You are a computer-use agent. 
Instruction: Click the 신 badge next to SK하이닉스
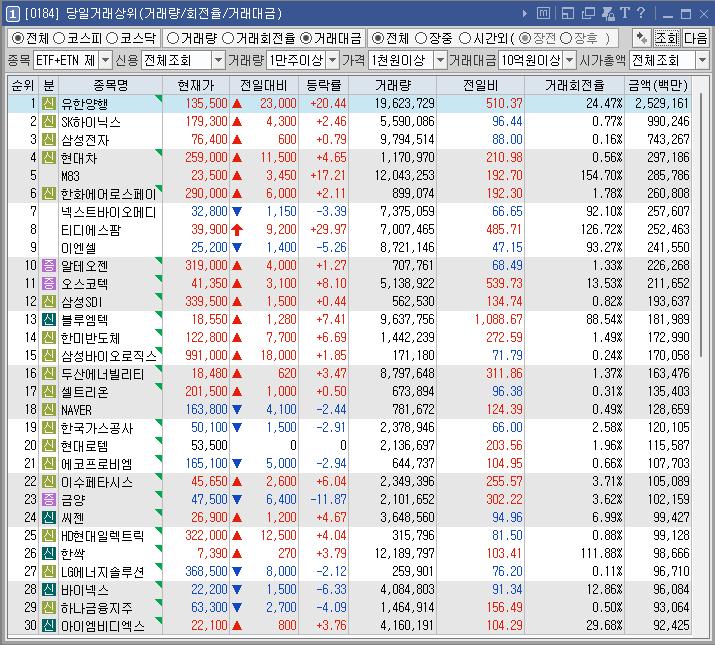(49, 121)
